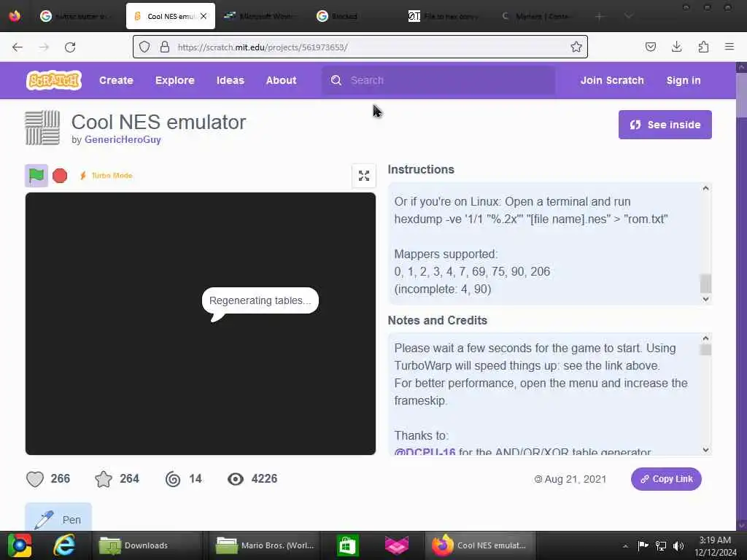
Task: Click the network tray icon
Action: click(x=661, y=545)
